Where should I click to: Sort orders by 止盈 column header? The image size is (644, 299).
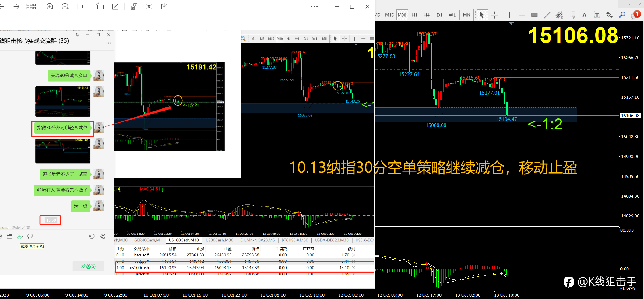pos(228,249)
